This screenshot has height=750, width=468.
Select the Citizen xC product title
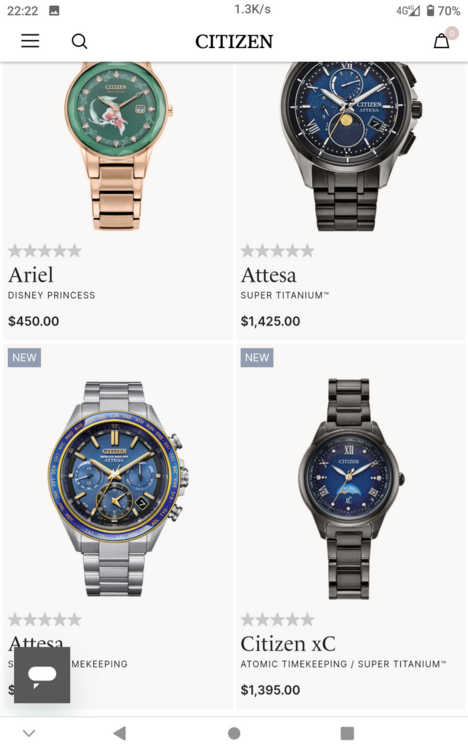288,644
